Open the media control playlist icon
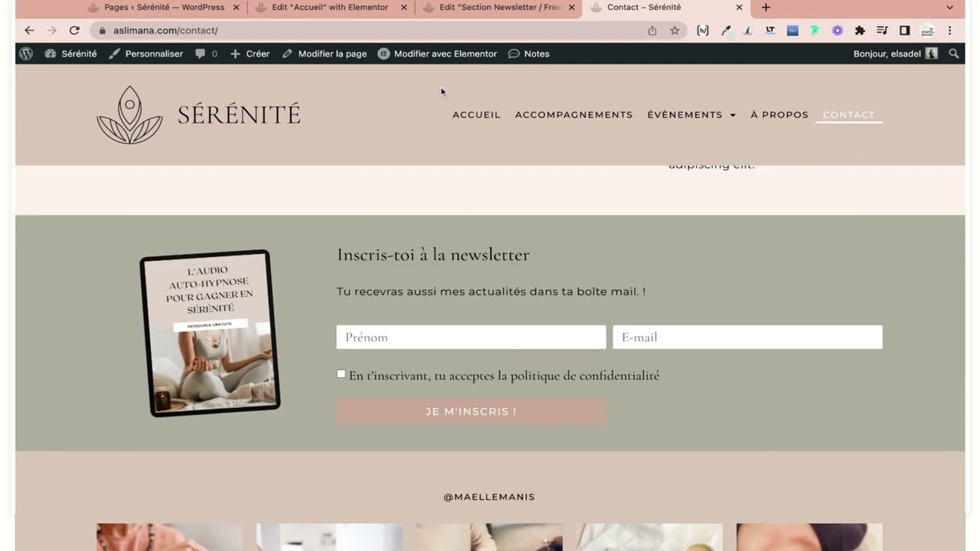Screen dimensions: 980x551 (x=882, y=31)
